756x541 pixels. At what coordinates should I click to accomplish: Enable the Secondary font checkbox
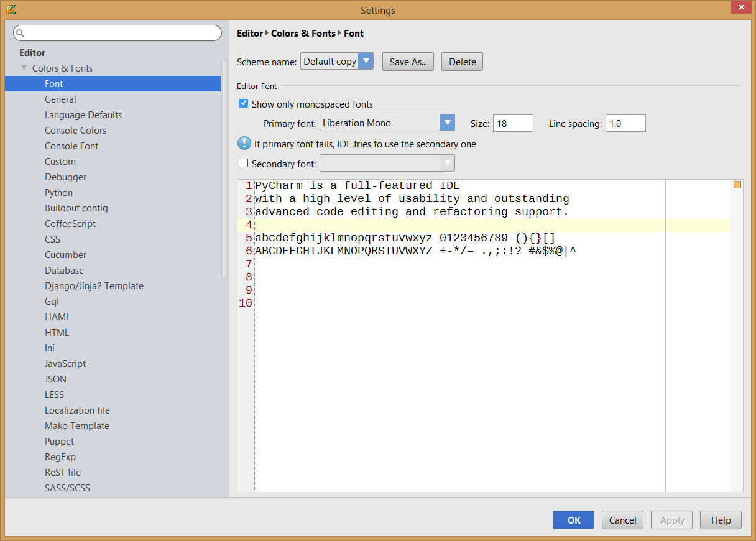point(244,164)
